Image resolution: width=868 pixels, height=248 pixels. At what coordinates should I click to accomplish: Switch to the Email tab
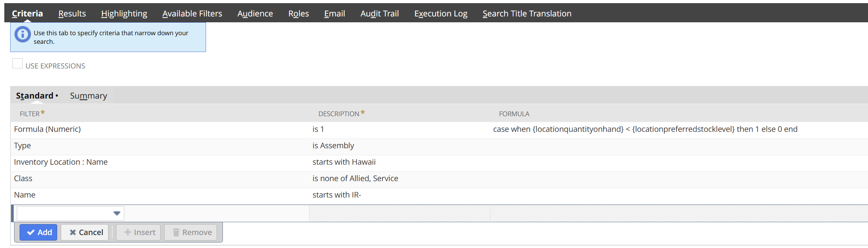(335, 13)
